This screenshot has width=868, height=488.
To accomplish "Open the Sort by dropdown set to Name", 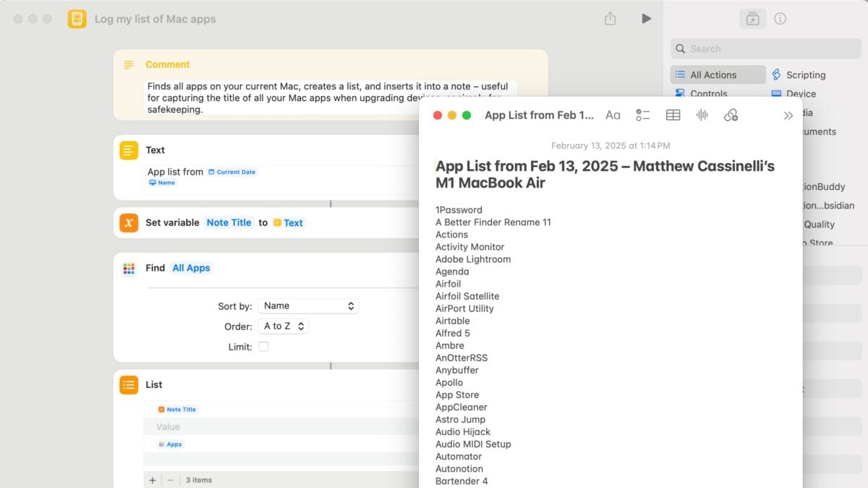I will (x=308, y=306).
